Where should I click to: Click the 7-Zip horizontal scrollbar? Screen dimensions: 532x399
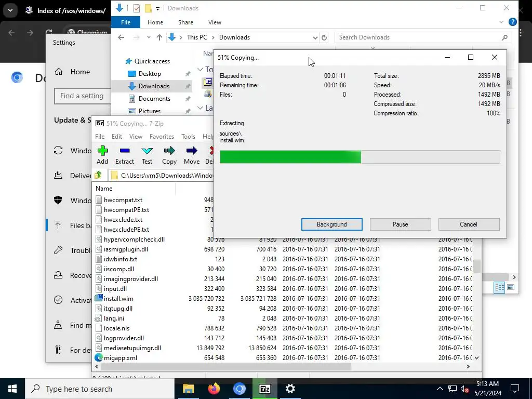point(226,366)
